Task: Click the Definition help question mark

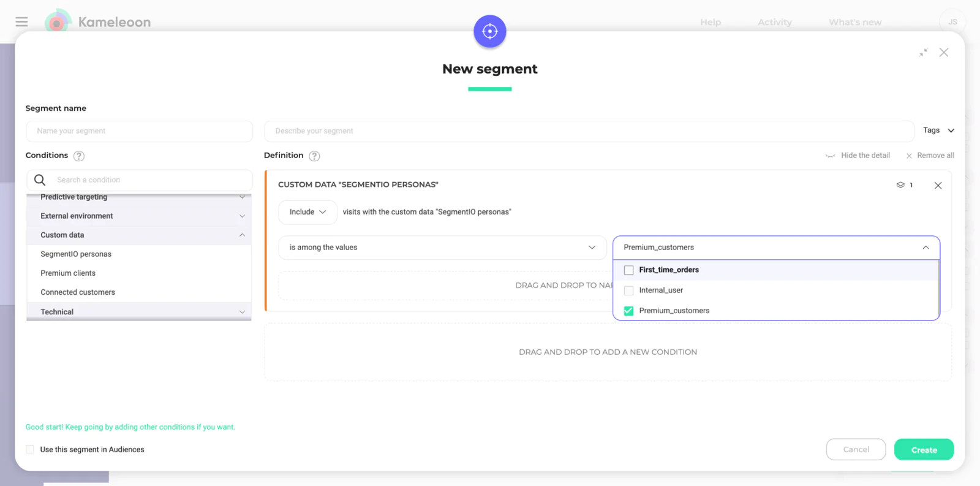Action: click(314, 156)
